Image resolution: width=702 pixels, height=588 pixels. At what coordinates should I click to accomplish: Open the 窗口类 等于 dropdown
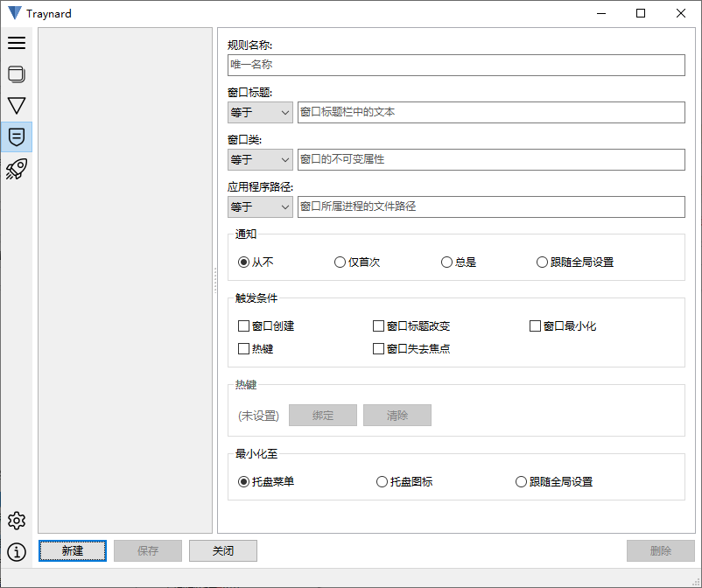(259, 159)
